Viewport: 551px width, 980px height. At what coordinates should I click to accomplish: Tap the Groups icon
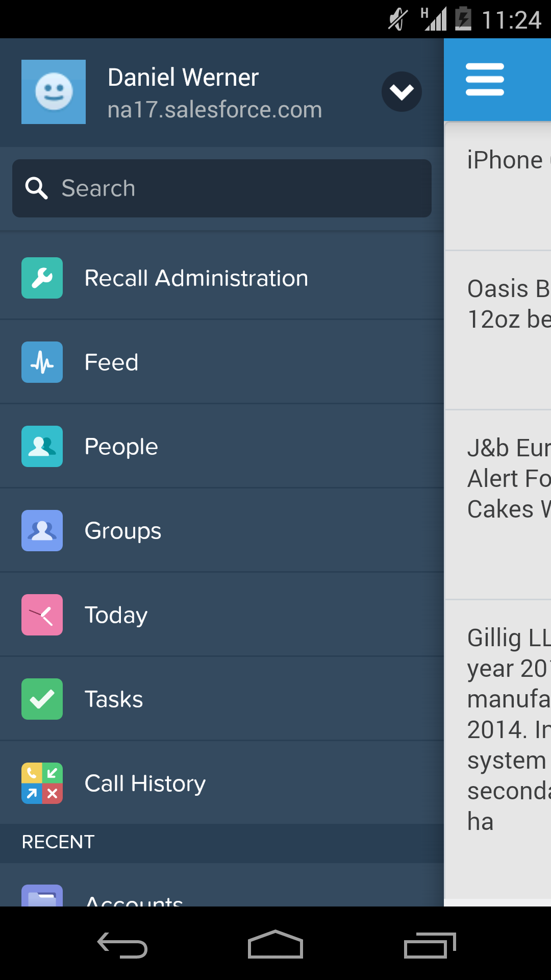(x=42, y=531)
